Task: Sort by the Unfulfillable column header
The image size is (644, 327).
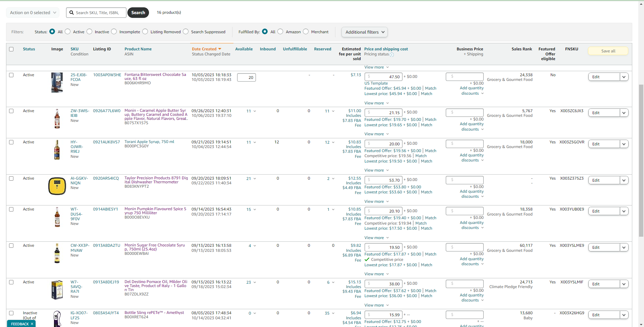Action: click(x=295, y=49)
